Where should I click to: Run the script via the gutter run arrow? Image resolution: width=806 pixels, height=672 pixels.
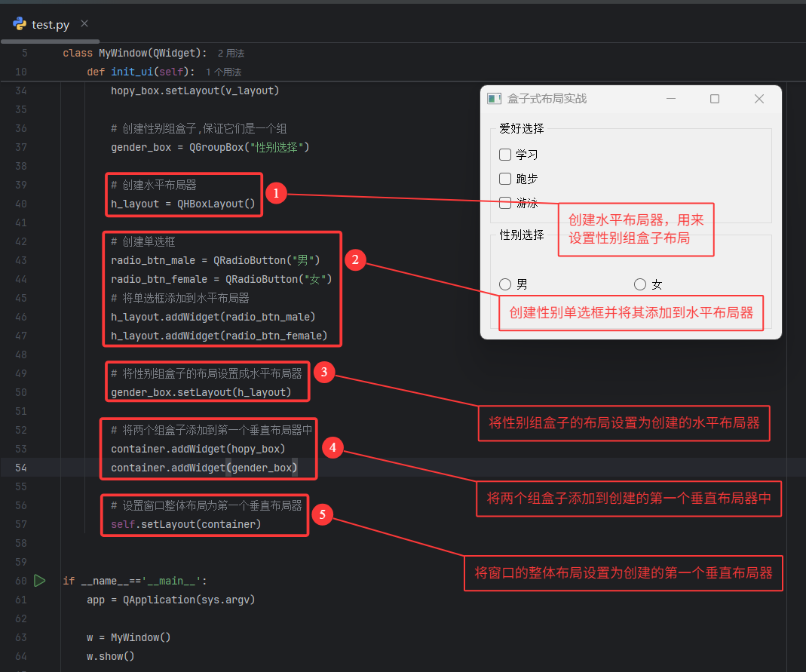(x=39, y=581)
